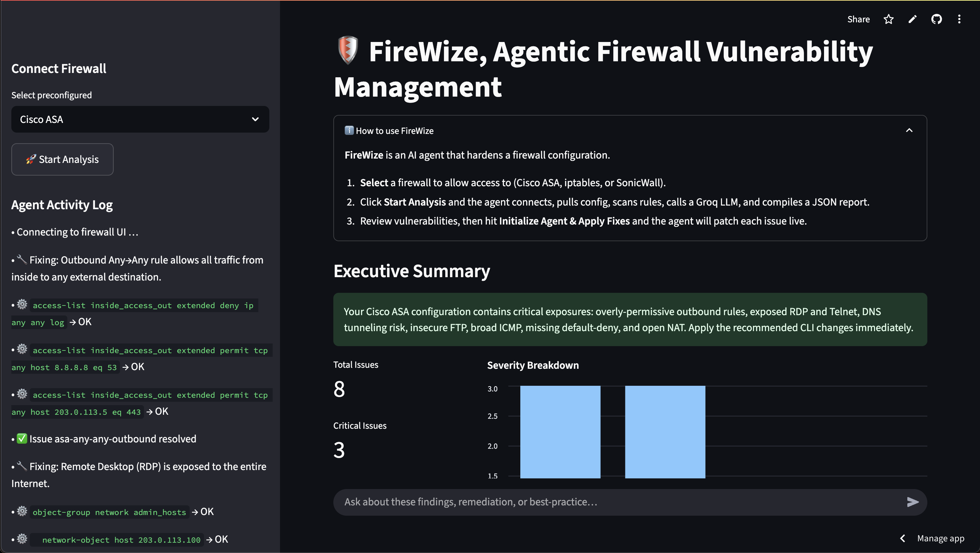This screenshot has height=553, width=980.
Task: Click the green checkmark beside resolved issue
Action: pyautogui.click(x=22, y=438)
